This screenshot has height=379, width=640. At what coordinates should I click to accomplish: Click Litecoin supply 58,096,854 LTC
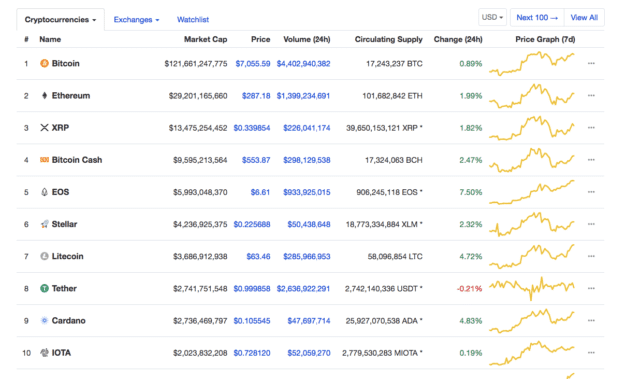[x=395, y=257]
